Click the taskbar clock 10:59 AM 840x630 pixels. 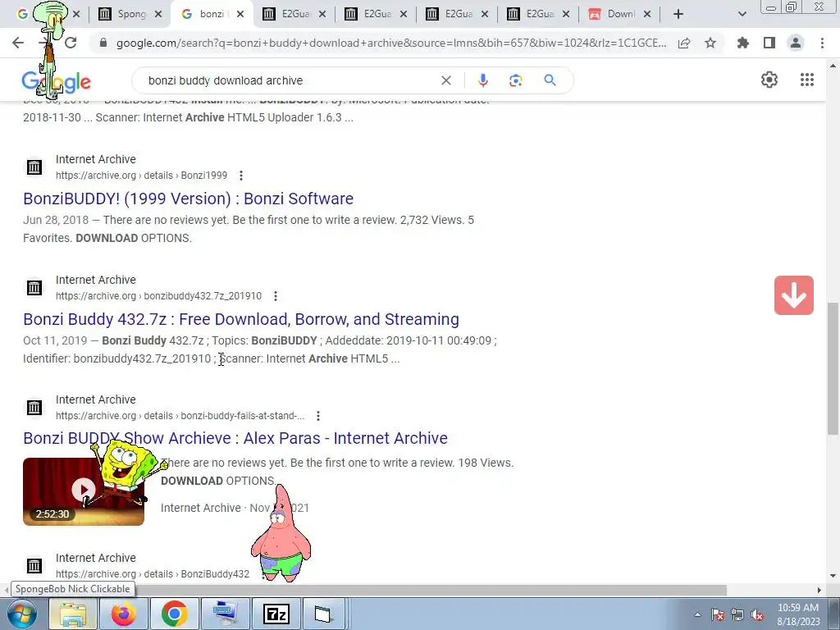797,608
